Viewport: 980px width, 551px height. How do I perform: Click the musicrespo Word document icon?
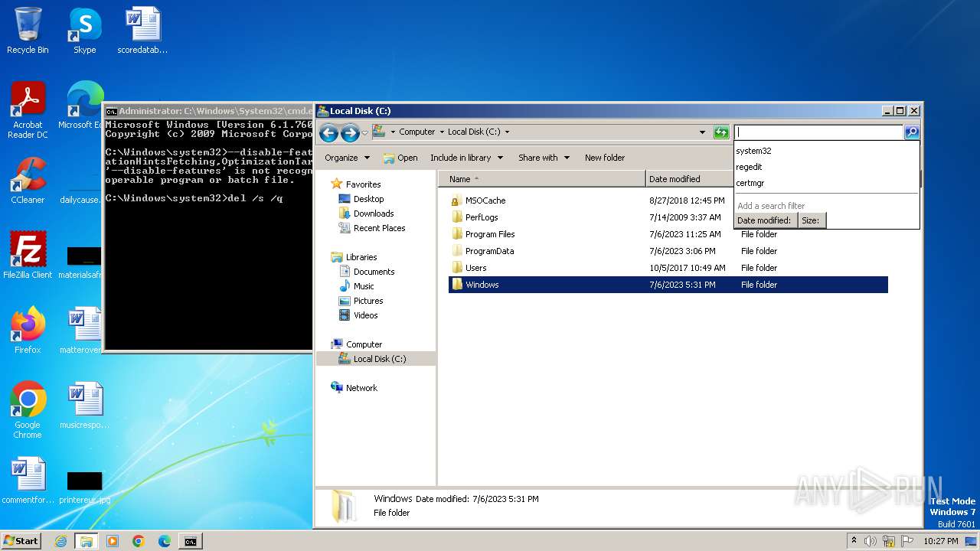point(84,406)
